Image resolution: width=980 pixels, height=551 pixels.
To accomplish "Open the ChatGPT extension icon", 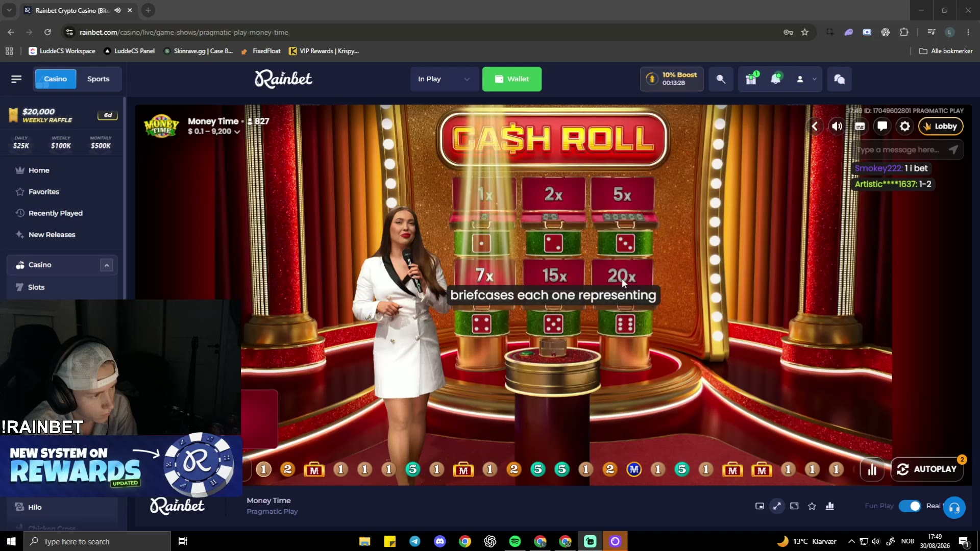I will pos(886,32).
